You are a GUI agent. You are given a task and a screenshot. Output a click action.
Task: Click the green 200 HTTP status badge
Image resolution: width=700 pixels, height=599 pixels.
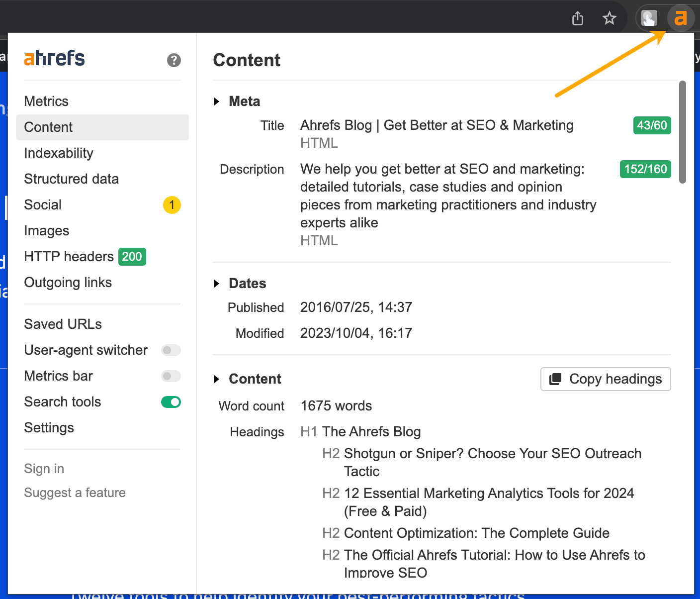[132, 257]
